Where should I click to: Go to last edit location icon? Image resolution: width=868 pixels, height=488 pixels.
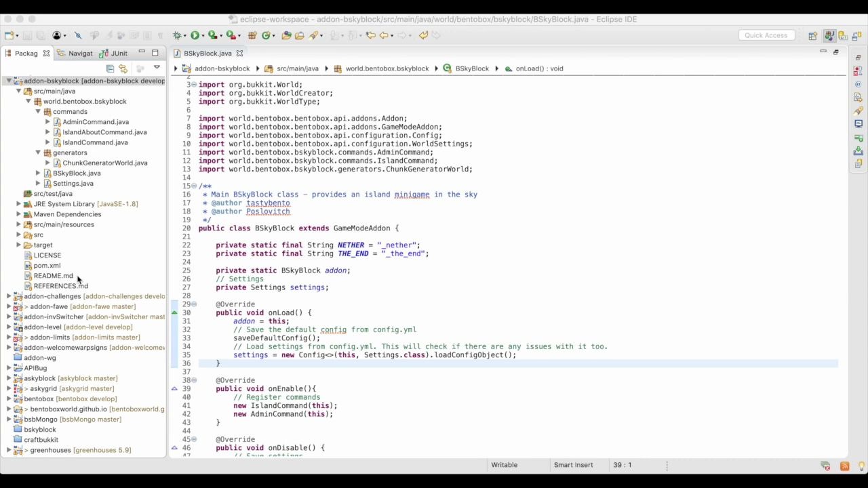pyautogui.click(x=370, y=35)
